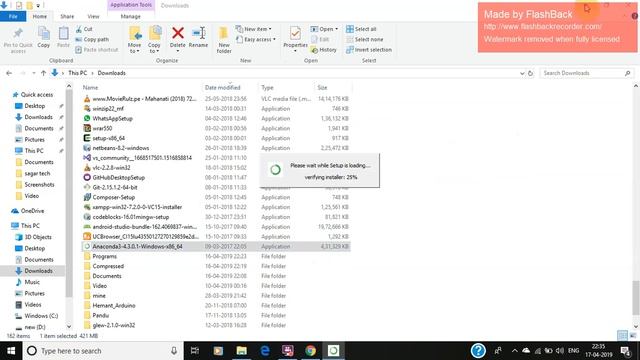Screen dimensions: 640x360
Task: Expand the Easy access dropdown
Action: pos(256,39)
